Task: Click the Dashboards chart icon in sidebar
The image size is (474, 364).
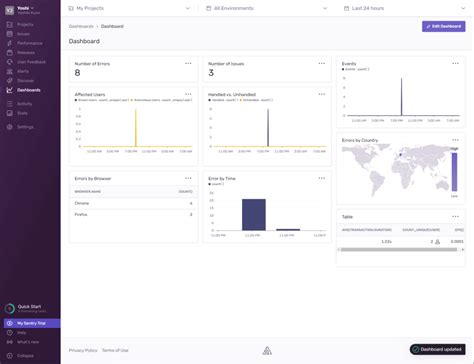Action: (x=10, y=90)
